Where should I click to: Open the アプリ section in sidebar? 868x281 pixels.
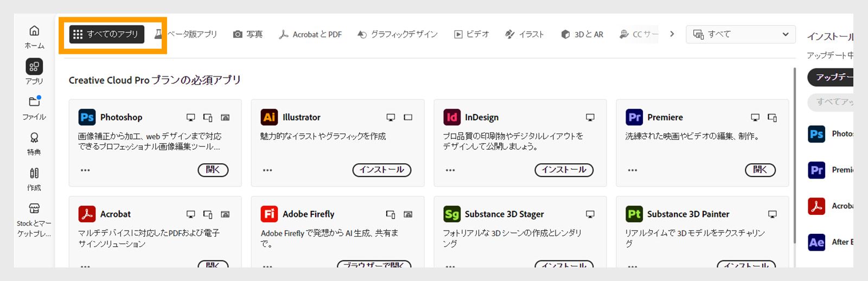34,72
